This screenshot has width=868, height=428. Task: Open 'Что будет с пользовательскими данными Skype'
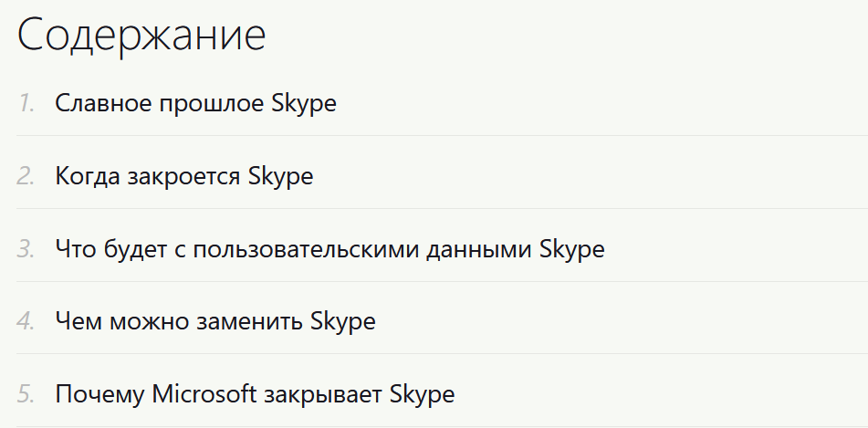point(329,249)
